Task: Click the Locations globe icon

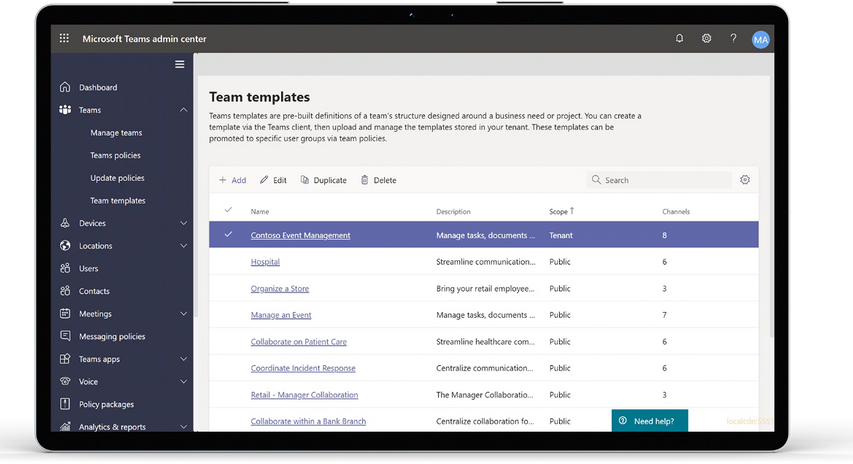Action: 65,245
